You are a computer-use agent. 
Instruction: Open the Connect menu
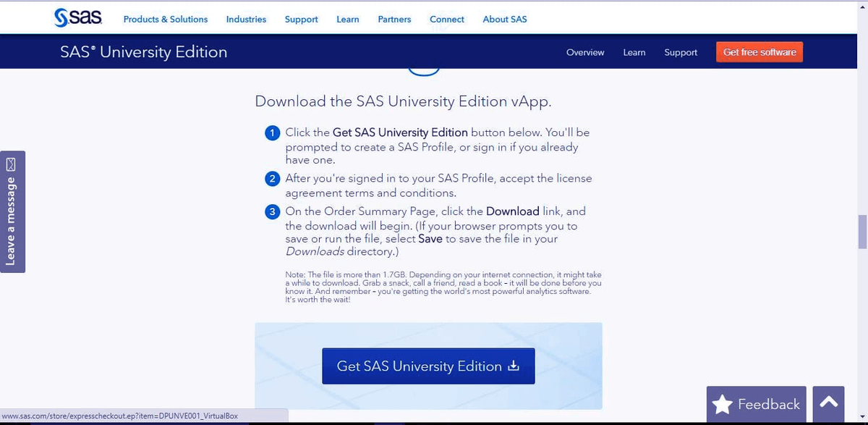tap(446, 20)
